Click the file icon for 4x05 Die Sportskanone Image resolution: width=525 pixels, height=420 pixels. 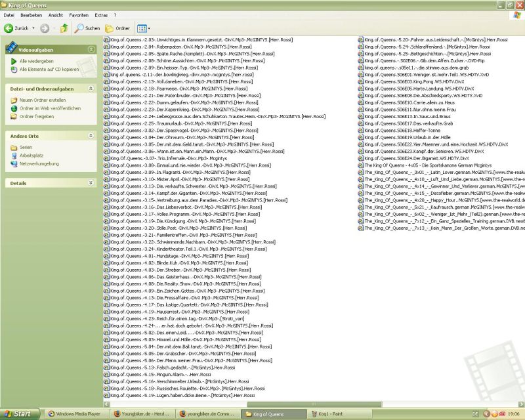click(x=360, y=165)
